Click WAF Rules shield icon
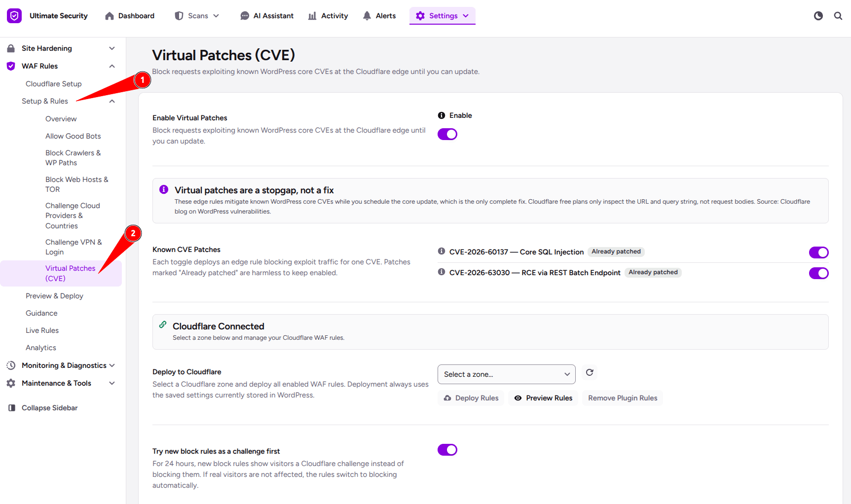 pos(11,66)
